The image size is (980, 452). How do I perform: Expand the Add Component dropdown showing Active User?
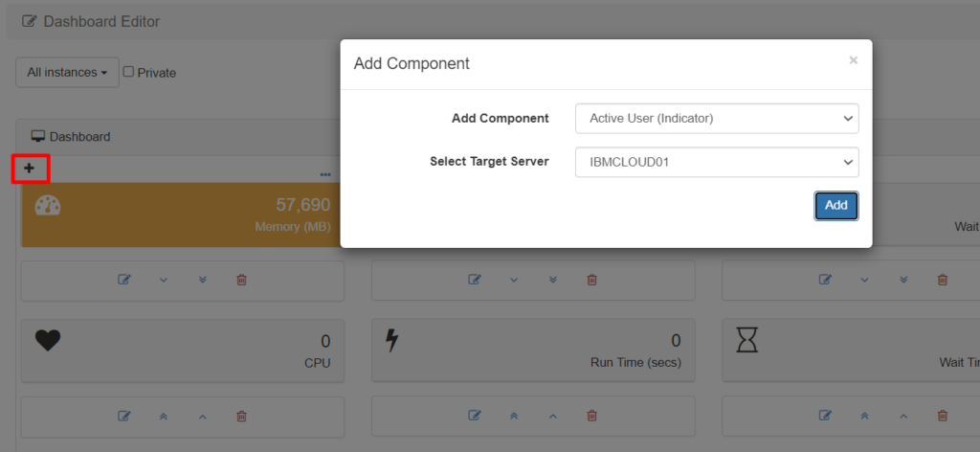pos(717,118)
